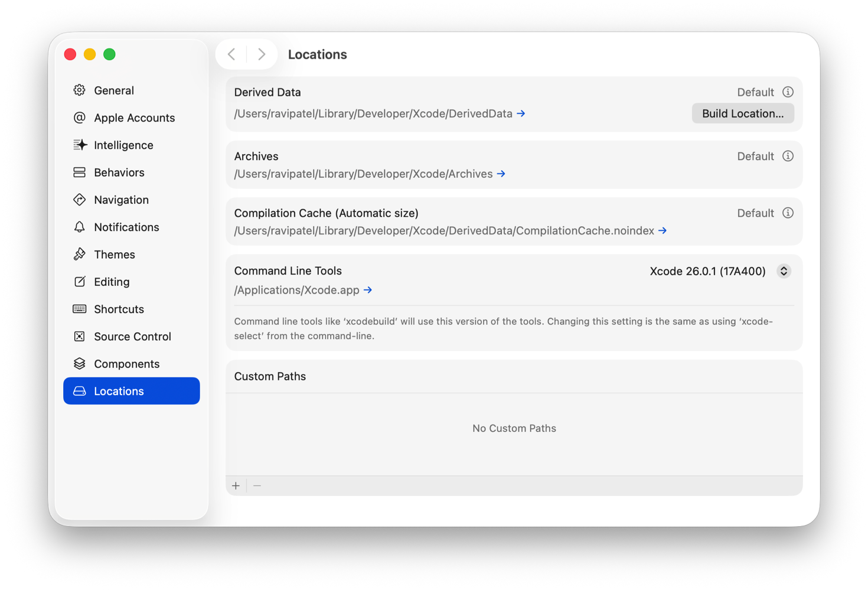Select Behaviors in the sidebar
868x590 pixels.
132,172
